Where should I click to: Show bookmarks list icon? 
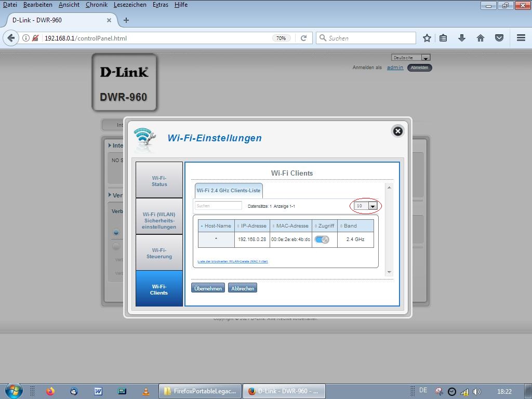tap(443, 38)
